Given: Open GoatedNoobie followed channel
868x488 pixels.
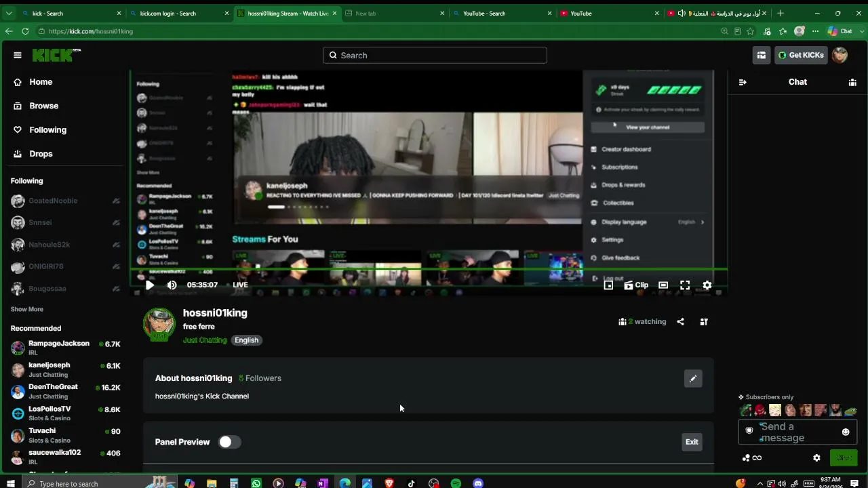Looking at the screenshot, I should [65, 201].
